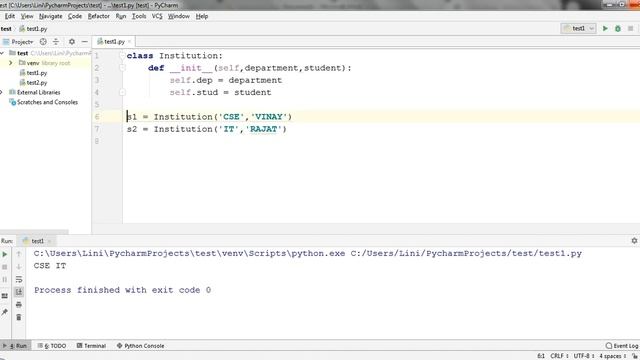Viewport: 640px width, 360px height.
Task: Open the Window menu
Action: [x=179, y=16]
